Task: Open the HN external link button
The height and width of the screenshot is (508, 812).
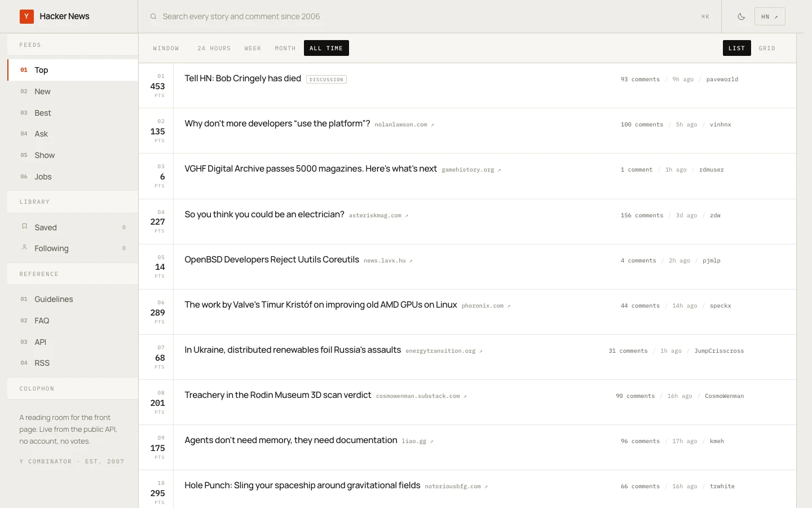Action: pos(770,16)
